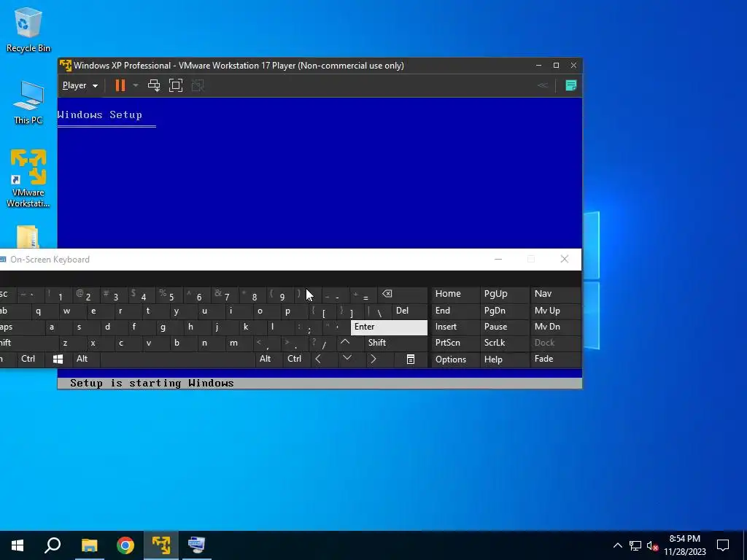Expand the power options arrow beside the pause icon
747x560 pixels.
[135, 86]
